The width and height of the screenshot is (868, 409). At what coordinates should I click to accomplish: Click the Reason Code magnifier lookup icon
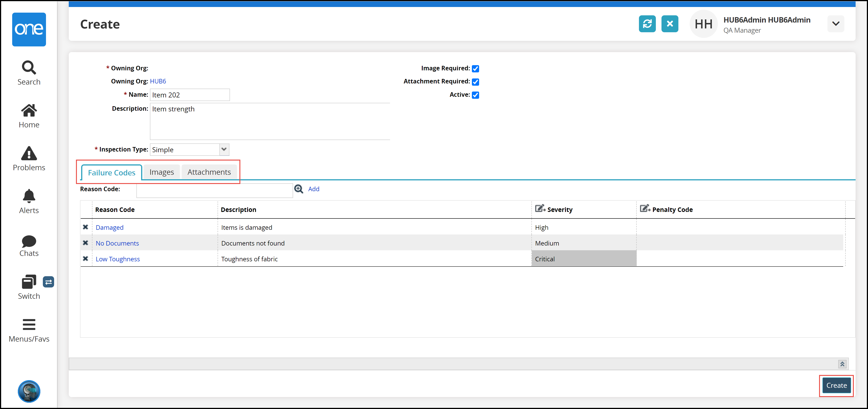point(299,189)
